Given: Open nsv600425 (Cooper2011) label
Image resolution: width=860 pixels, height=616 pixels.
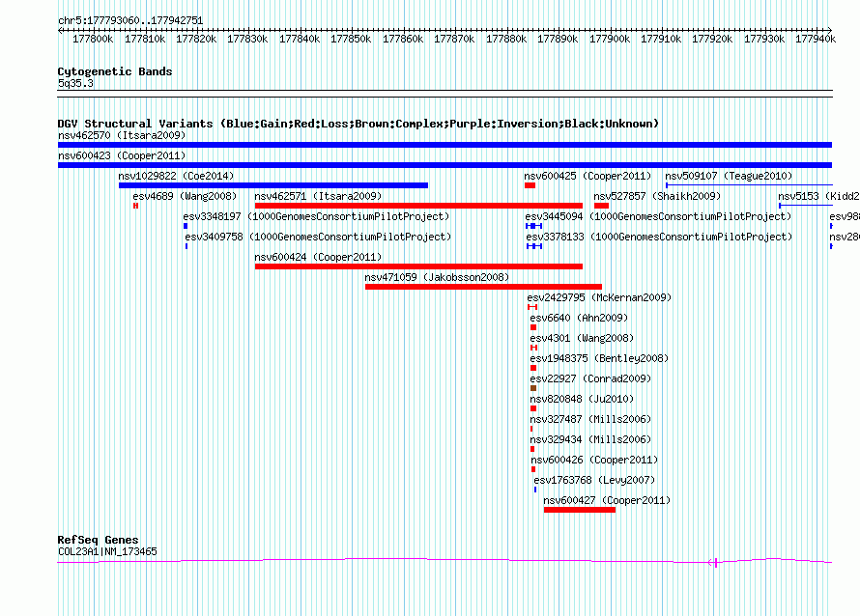Looking at the screenshot, I should [588, 176].
